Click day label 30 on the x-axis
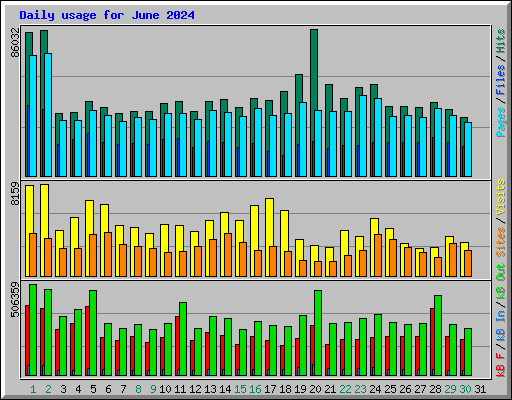This screenshot has width=512, height=400. coord(465,389)
